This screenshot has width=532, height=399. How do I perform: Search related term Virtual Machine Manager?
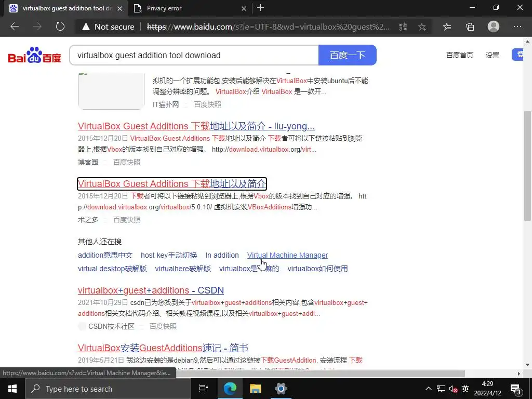point(287,255)
